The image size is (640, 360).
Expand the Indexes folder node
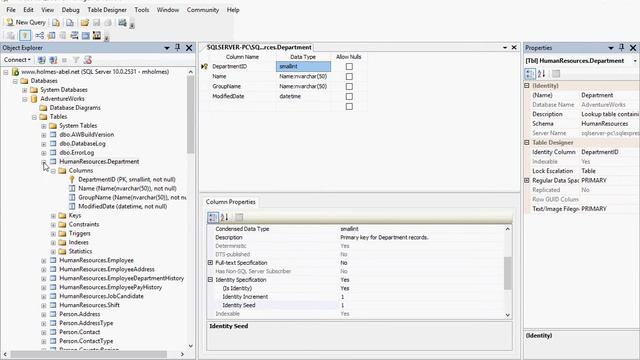[x=53, y=242]
